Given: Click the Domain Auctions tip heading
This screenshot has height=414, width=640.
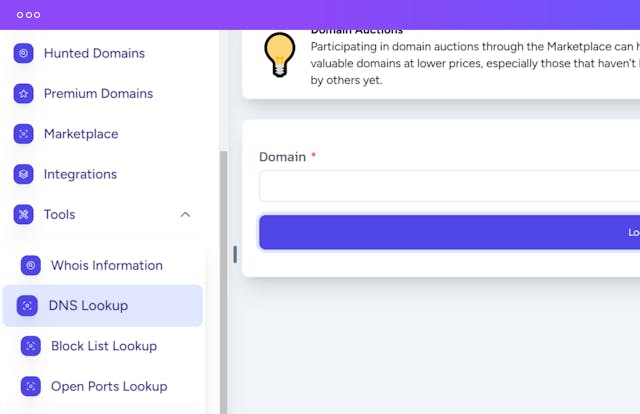Looking at the screenshot, I should (356, 32).
